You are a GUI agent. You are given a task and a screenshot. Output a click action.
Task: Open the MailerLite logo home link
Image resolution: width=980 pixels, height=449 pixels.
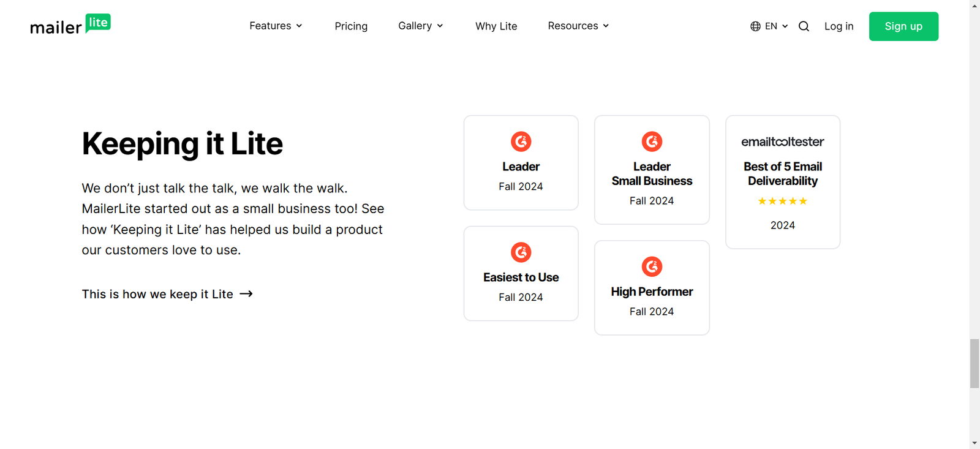point(70,25)
